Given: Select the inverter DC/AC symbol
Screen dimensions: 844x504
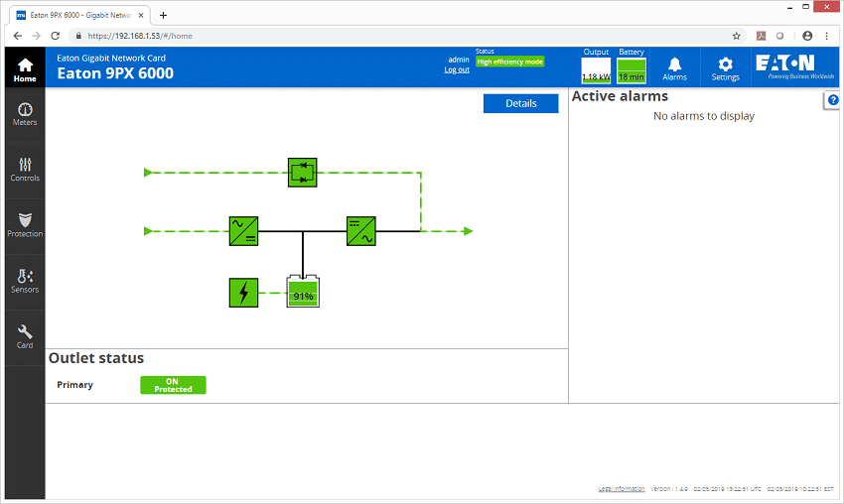Looking at the screenshot, I should (x=361, y=231).
